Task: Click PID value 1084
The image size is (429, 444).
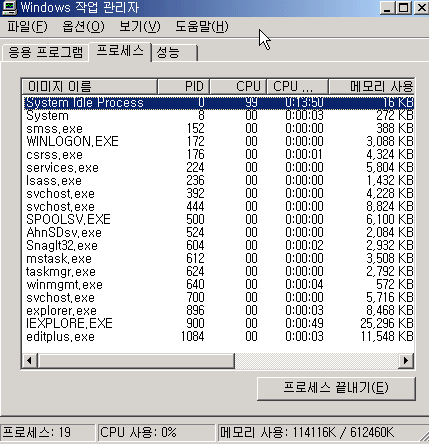Action: (193, 337)
